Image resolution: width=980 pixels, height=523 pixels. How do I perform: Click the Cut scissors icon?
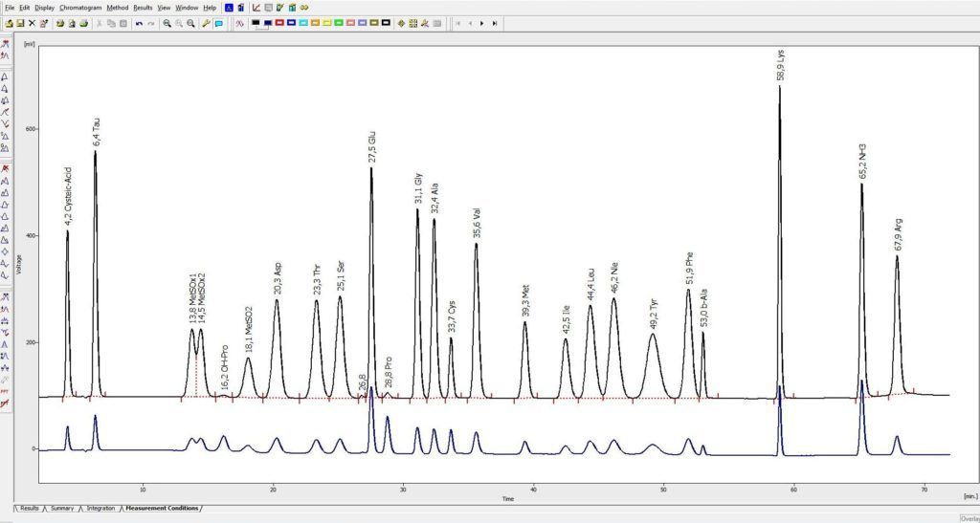pos(100,23)
